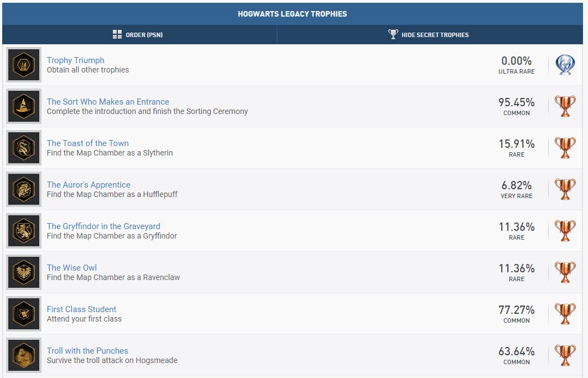Click the bronze trophy on the Hufflepuff row
The height and width of the screenshot is (378, 588).
[565, 189]
